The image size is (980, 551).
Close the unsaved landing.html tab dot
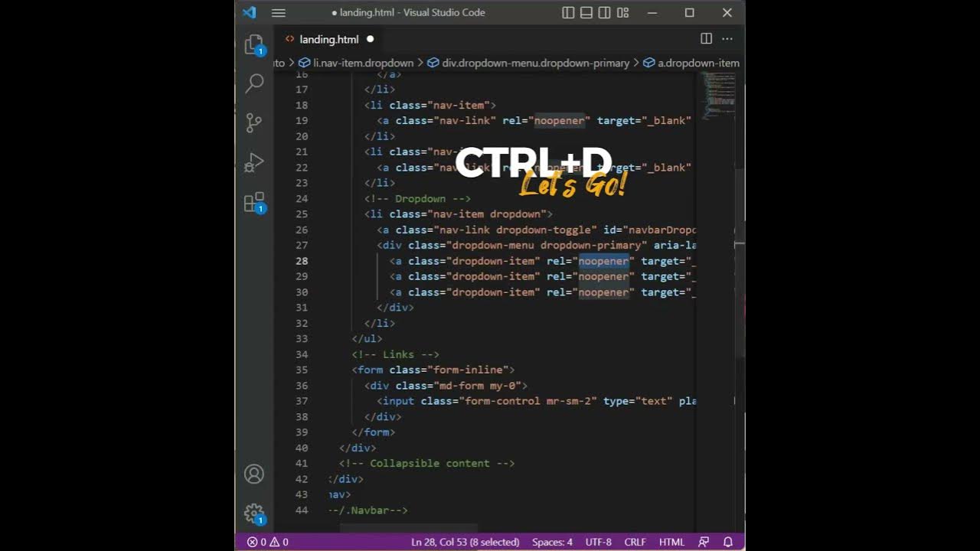371,39
